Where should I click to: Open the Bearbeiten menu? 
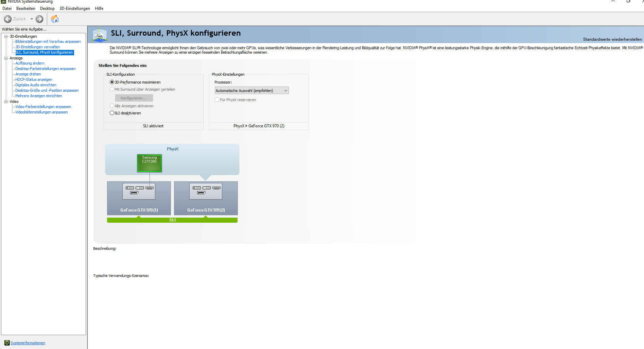point(26,8)
